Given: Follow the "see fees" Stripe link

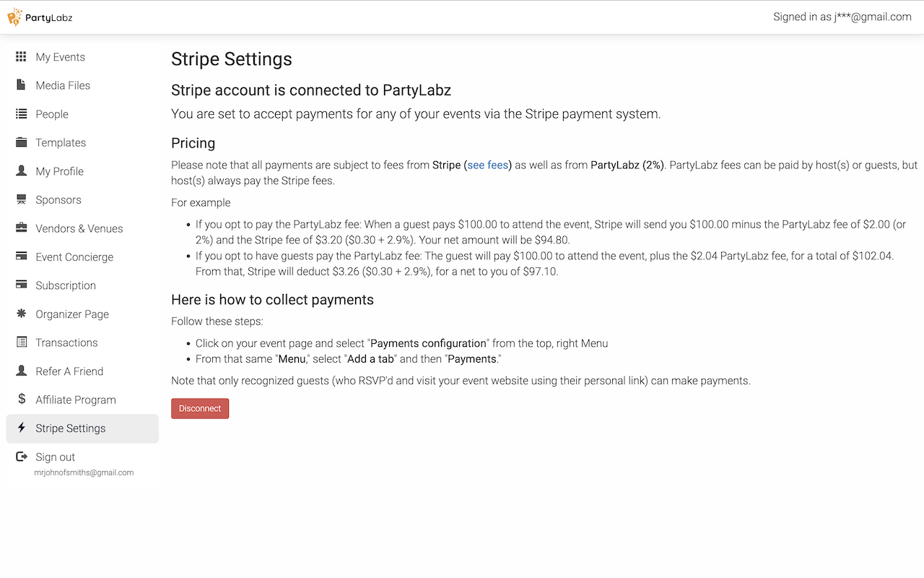Looking at the screenshot, I should coord(488,165).
